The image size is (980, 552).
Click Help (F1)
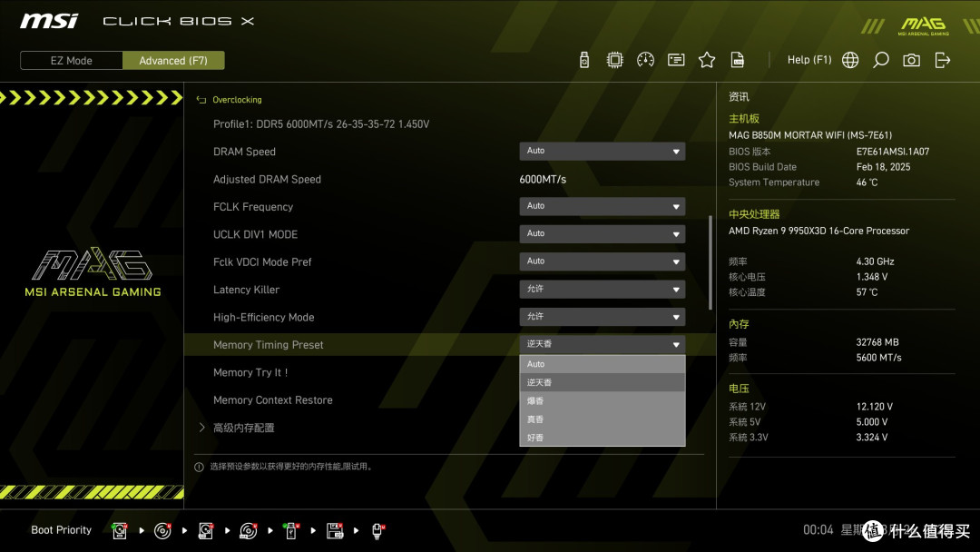tap(809, 60)
